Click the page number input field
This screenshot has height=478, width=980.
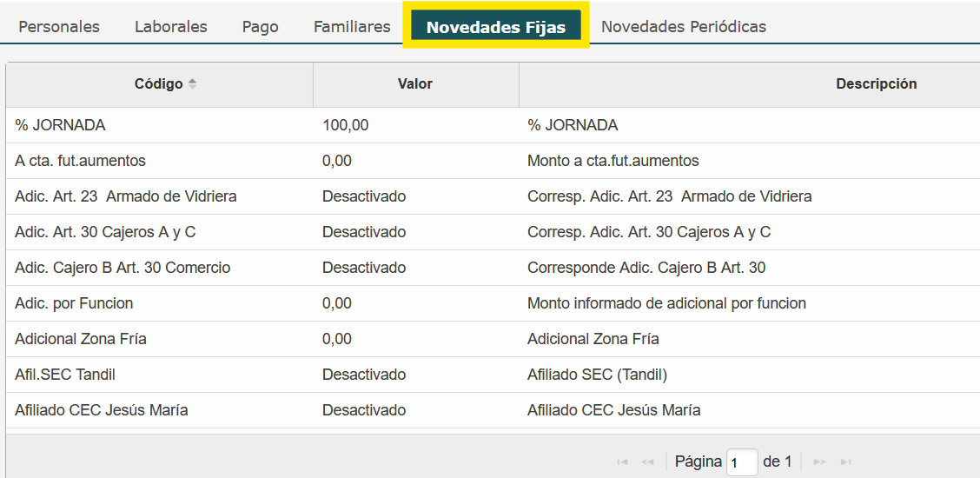pyautogui.click(x=742, y=462)
